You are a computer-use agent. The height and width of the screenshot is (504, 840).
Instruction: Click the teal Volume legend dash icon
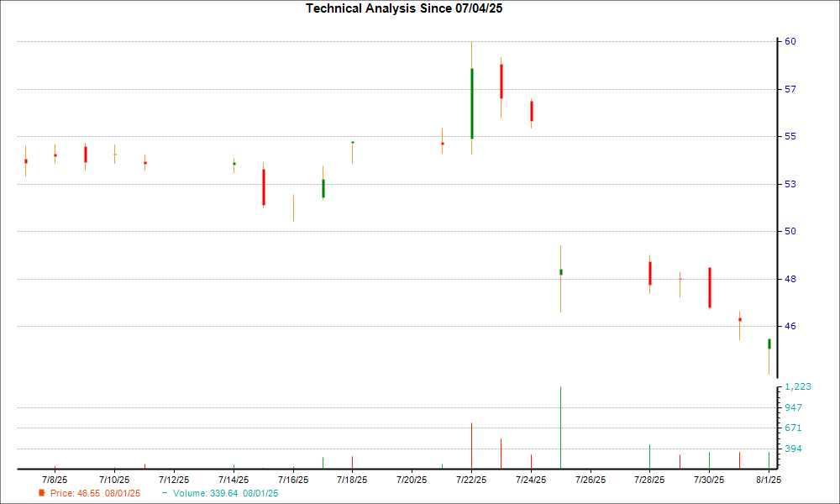(x=165, y=492)
